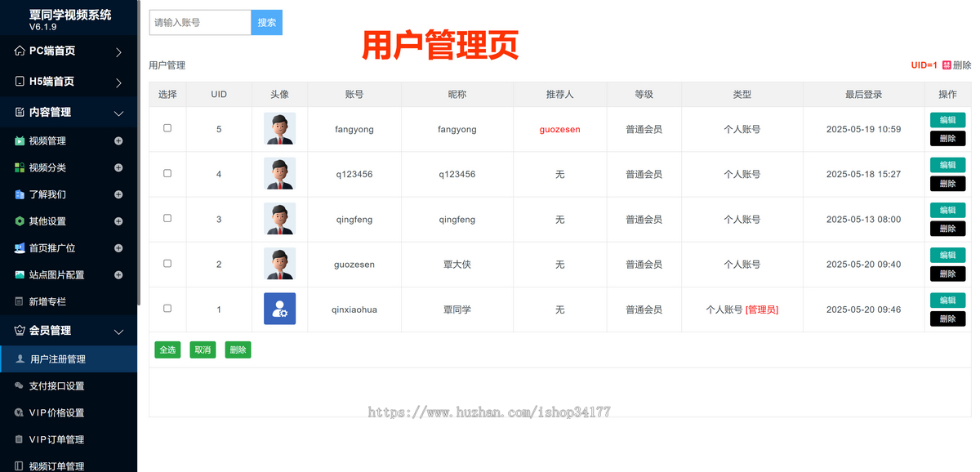Click the crown icon beside 会员管理

20,330
